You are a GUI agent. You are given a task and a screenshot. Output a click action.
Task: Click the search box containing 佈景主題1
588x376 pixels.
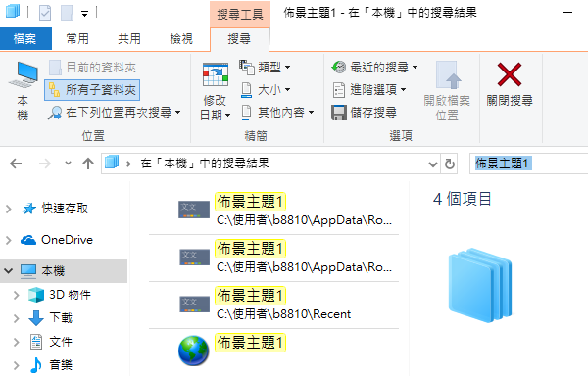[529, 164]
